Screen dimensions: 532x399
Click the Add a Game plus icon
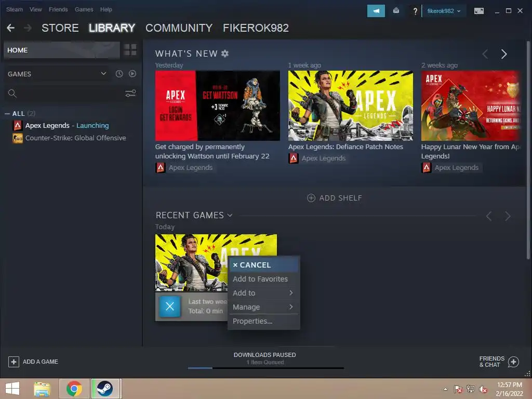click(x=14, y=362)
